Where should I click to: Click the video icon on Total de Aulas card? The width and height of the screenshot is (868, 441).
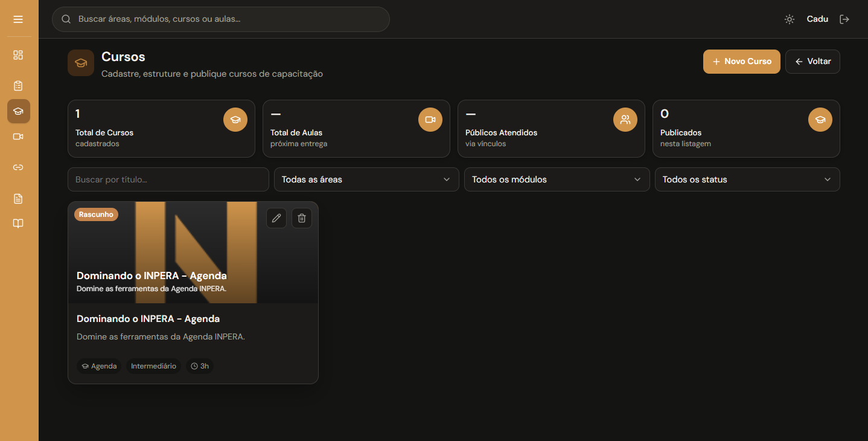[x=430, y=120]
